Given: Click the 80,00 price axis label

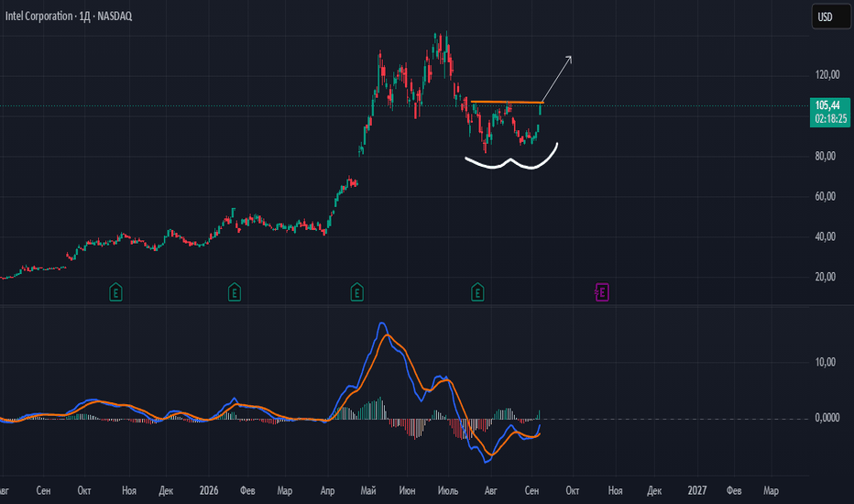Looking at the screenshot, I should click(825, 156).
